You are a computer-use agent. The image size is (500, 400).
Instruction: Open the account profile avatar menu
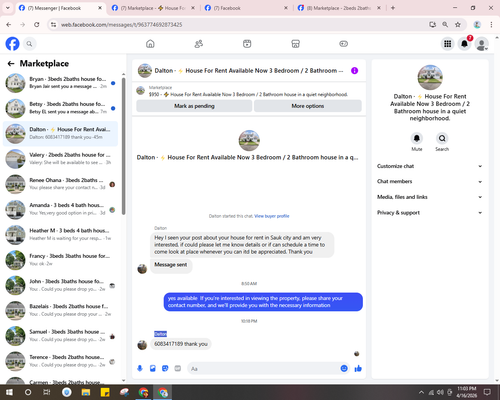(x=481, y=44)
